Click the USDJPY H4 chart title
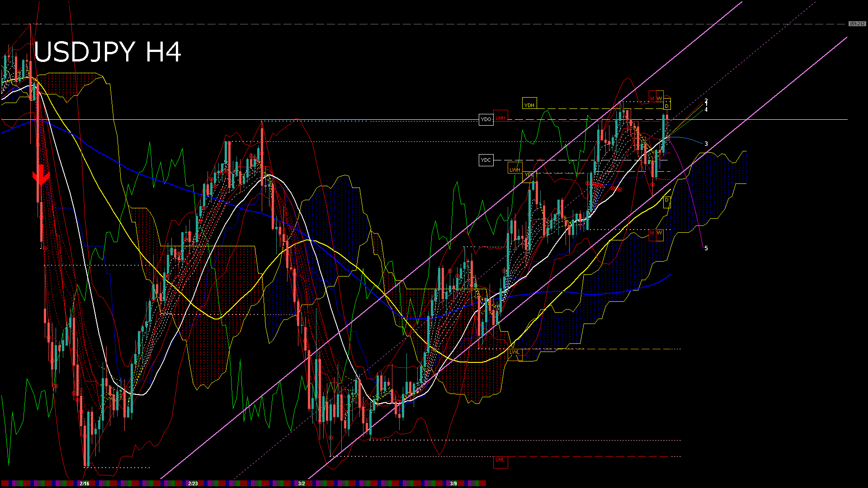868x488 pixels. pos(108,52)
